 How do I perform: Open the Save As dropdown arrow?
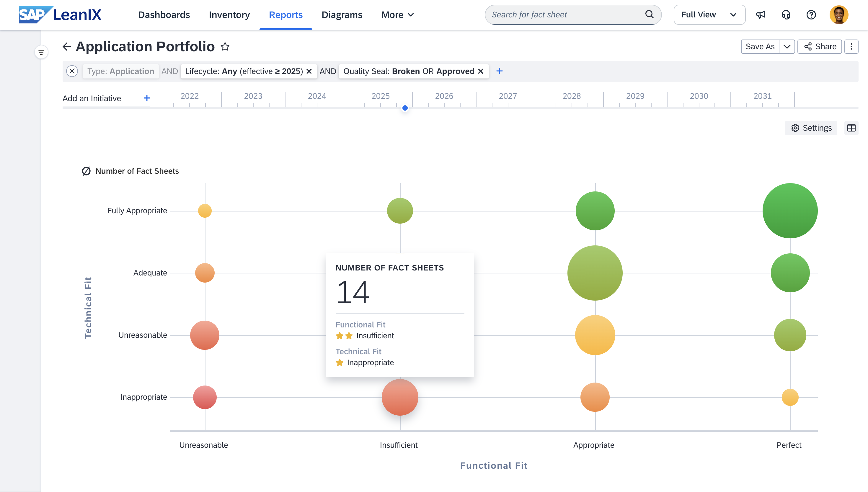pos(787,47)
